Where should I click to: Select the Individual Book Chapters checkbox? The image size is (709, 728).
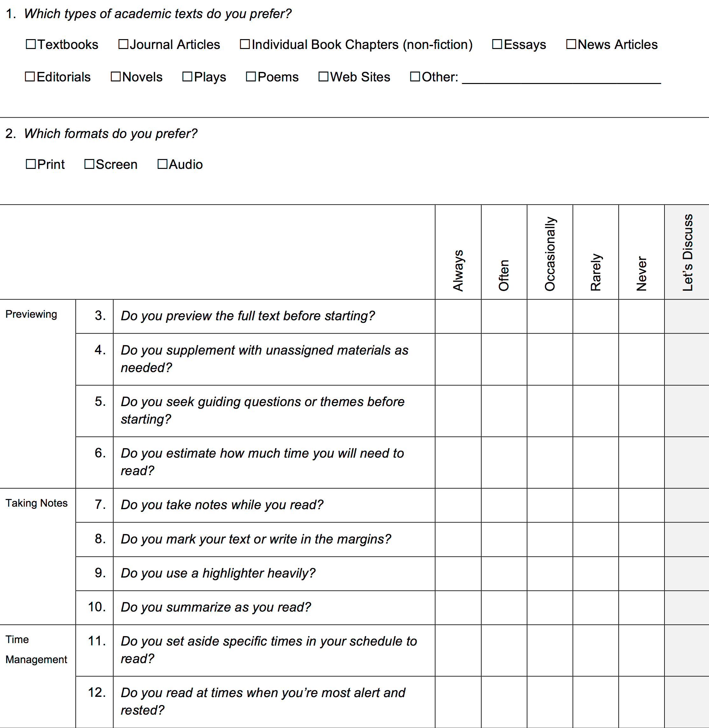(x=245, y=44)
